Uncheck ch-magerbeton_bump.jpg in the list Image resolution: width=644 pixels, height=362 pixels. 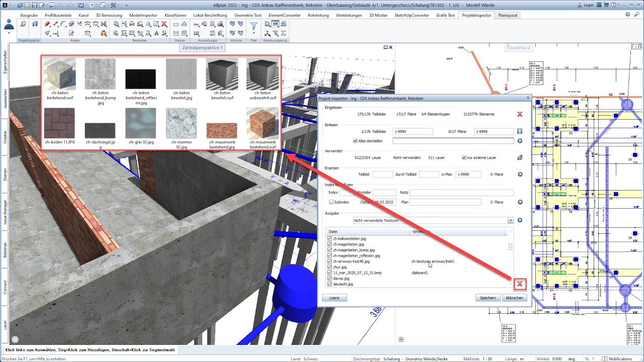tap(330, 250)
